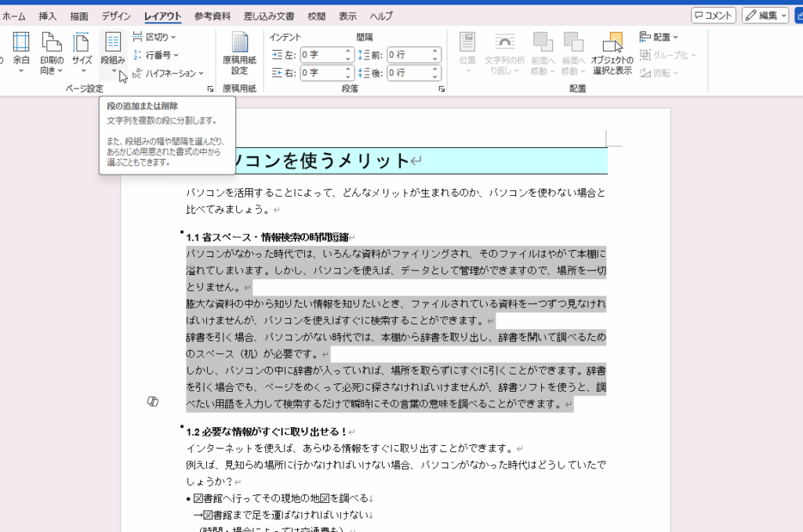Image resolution: width=803 pixels, height=532 pixels.
Task: Open the 余白 (Margins) menu
Action: [21, 52]
